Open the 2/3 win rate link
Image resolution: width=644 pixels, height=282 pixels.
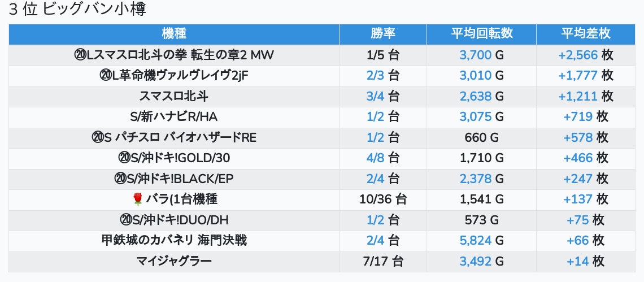[x=375, y=75]
